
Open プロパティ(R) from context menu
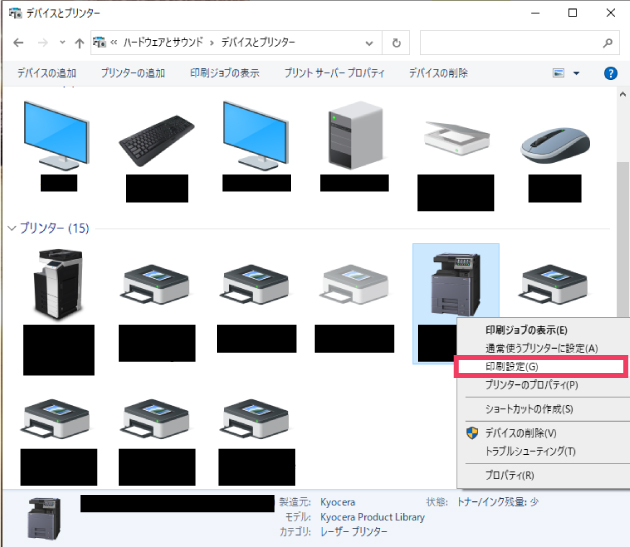pyautogui.click(x=509, y=475)
